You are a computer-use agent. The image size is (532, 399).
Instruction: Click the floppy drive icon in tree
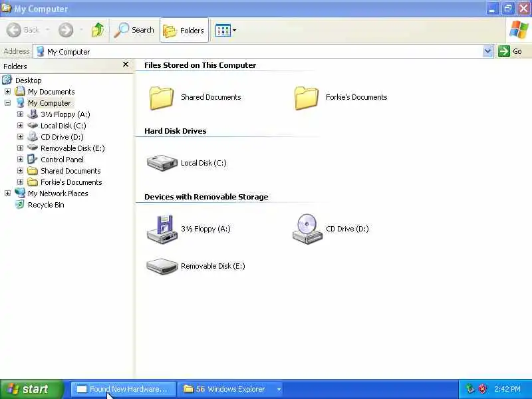tap(33, 114)
